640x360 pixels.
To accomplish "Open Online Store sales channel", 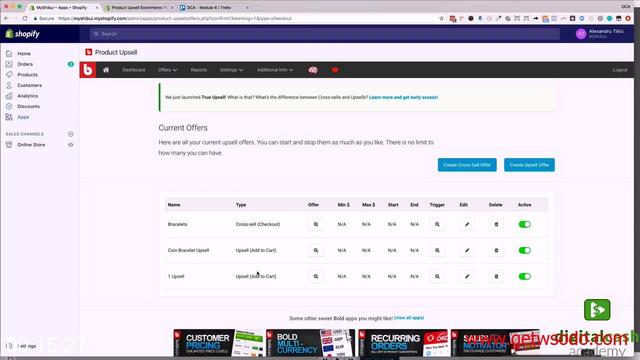I will [x=31, y=144].
